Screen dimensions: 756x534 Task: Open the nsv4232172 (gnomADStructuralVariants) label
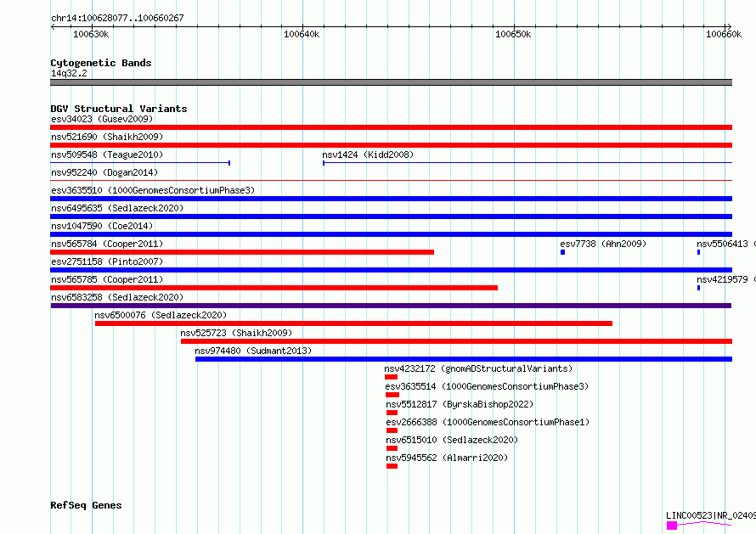478,368
